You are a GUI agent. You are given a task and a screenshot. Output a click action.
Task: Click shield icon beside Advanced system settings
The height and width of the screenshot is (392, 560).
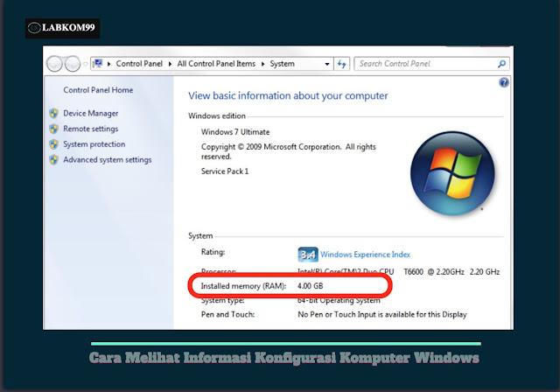tap(54, 159)
